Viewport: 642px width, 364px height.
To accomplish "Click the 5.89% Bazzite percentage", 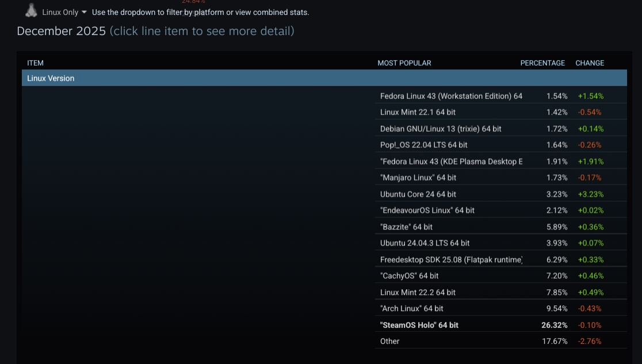I will [x=557, y=227].
